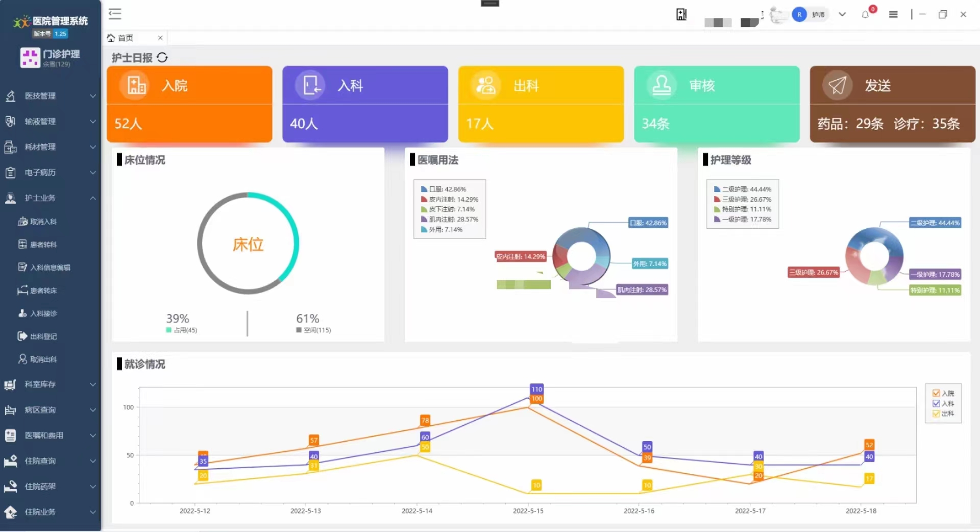Click the 口服 color swatch in legend
The image size is (980, 532).
coord(424,189)
